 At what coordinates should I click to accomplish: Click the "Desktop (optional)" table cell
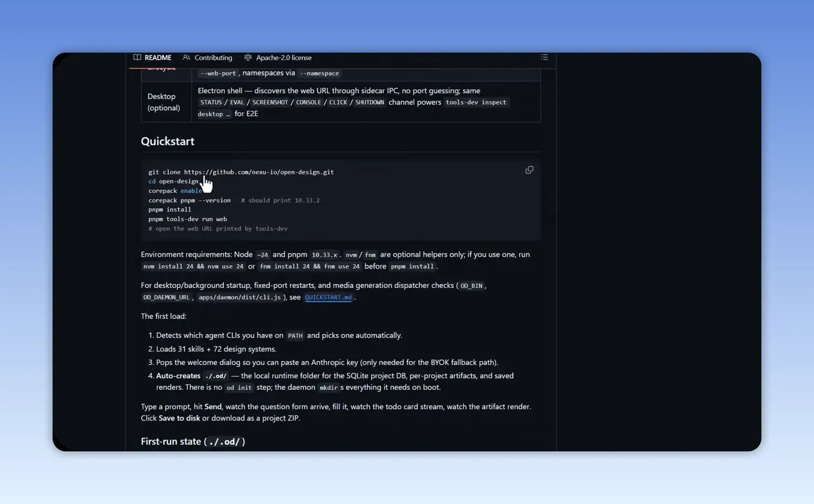[166, 102]
